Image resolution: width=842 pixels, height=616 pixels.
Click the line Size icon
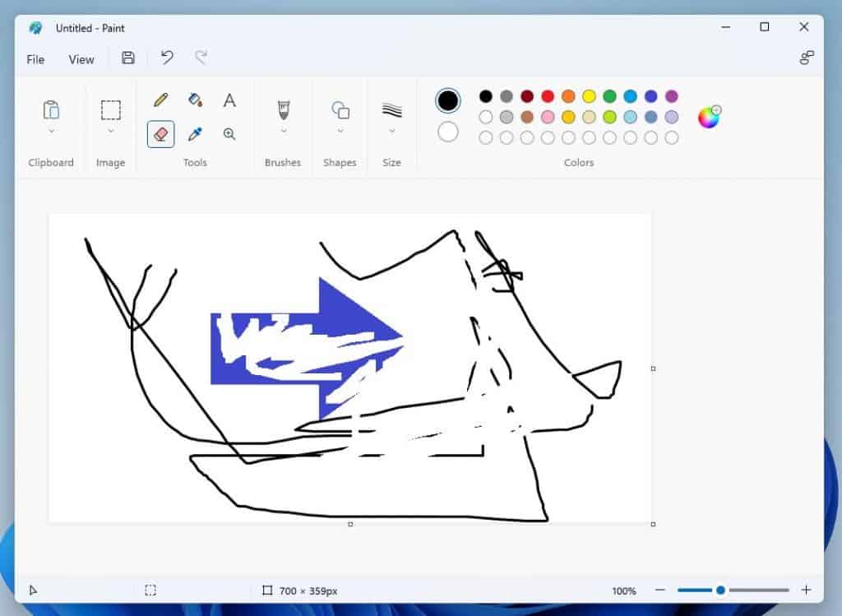point(392,109)
